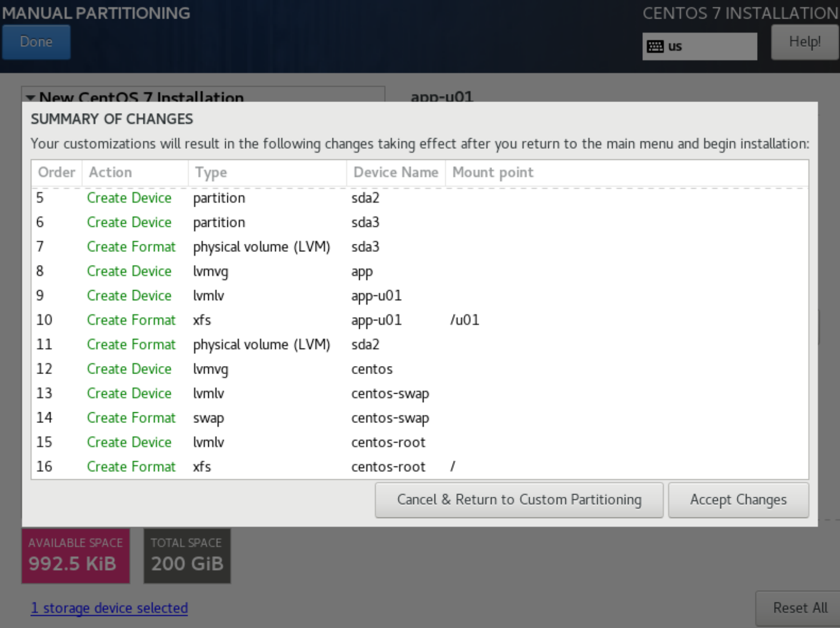Screen dimensions: 840x628
Task: Cancel and return to custom partitioning
Action: click(x=519, y=500)
